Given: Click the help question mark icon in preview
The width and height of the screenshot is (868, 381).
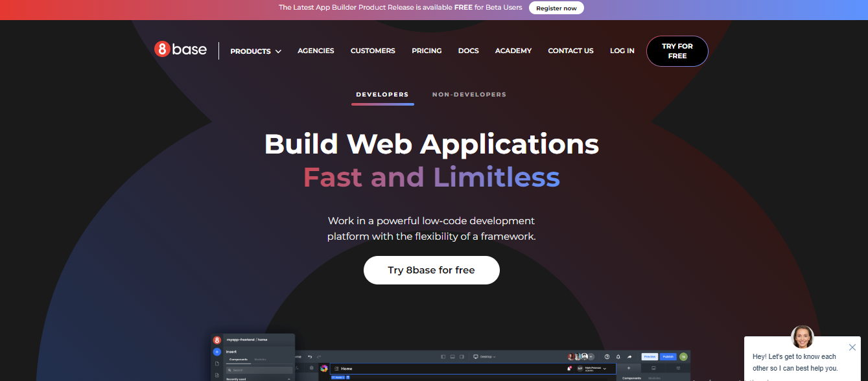Looking at the screenshot, I should (x=607, y=356).
